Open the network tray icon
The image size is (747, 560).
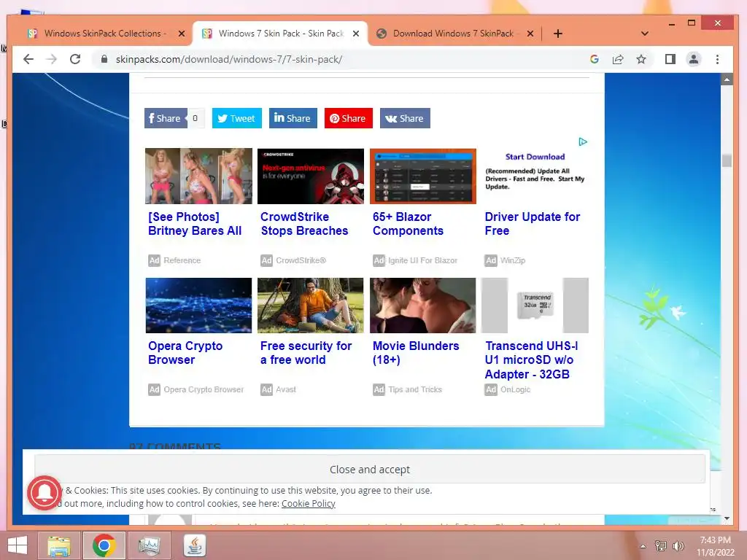coord(661,546)
